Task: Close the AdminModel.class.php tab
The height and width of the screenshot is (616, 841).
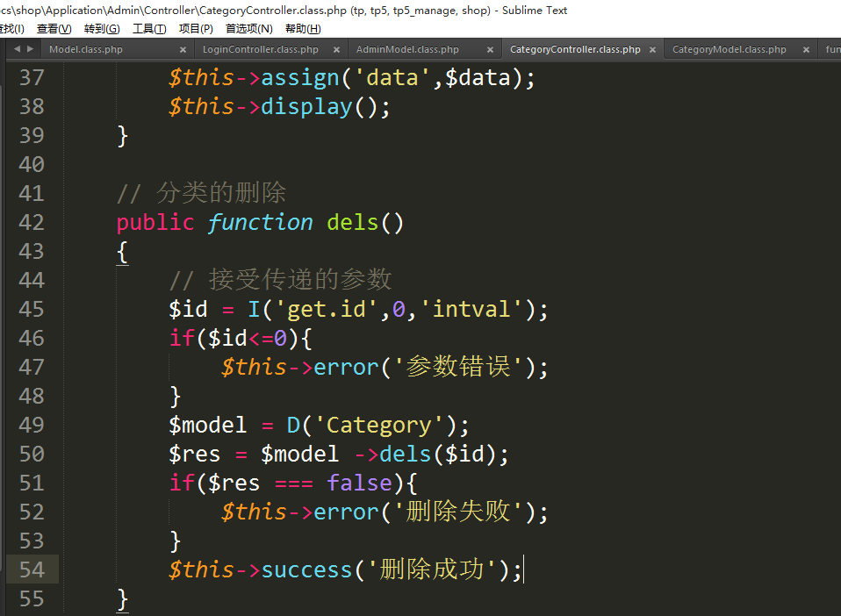Action: click(490, 50)
